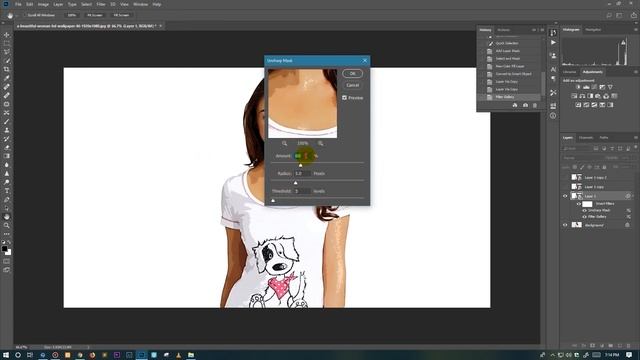The image size is (640, 360).
Task: Open the layer kind filter dropdown
Action: tap(576, 149)
